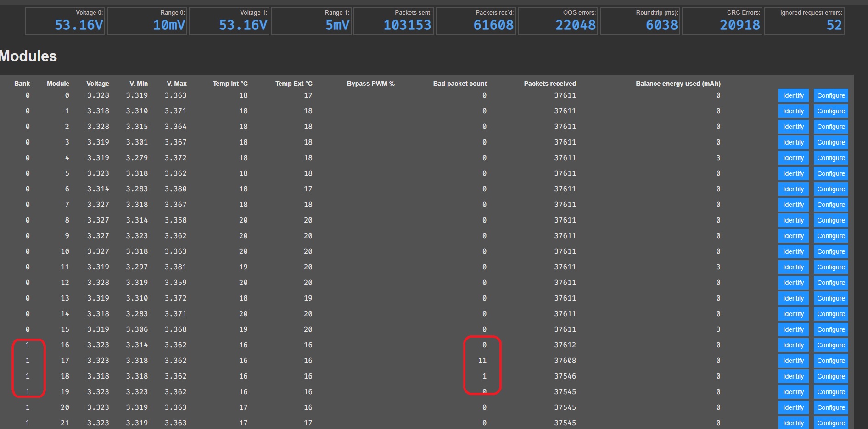The width and height of the screenshot is (868, 429).
Task: Click Configure for module 1
Action: (x=831, y=111)
